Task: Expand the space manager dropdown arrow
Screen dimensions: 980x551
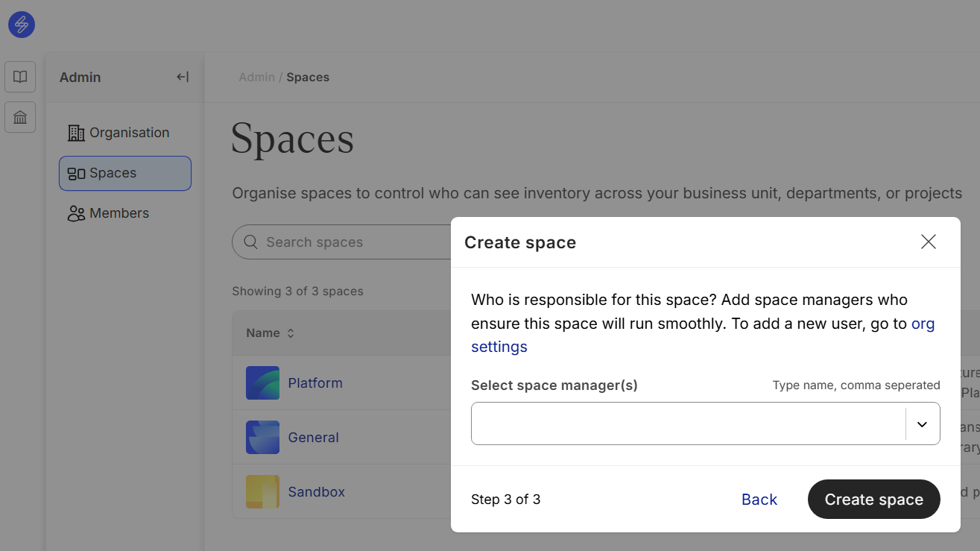Action: click(922, 424)
